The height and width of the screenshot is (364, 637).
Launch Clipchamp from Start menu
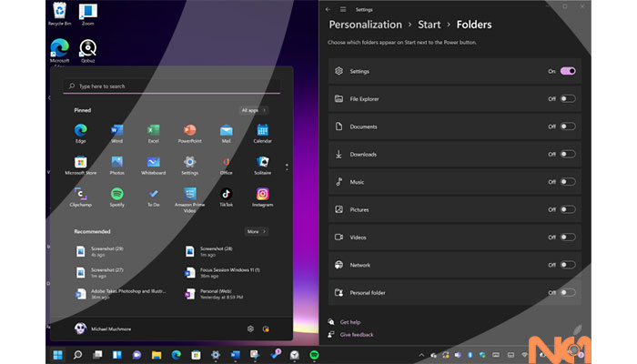80,197
